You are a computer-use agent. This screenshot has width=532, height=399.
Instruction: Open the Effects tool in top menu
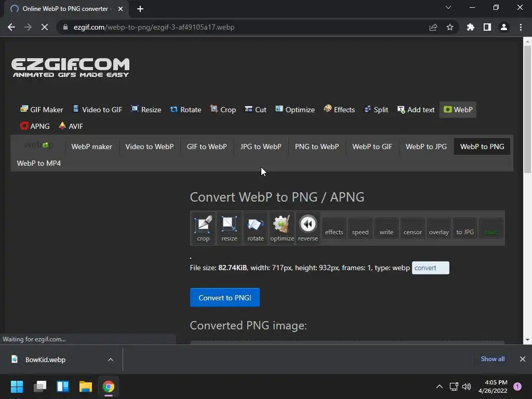click(339, 110)
